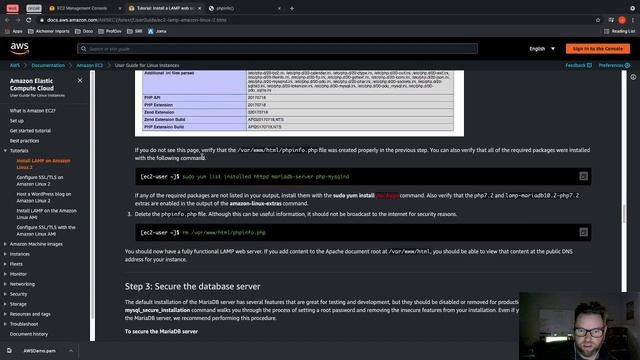Expand Amazon Machine Images section
The height and width of the screenshot is (360, 640).
(x=5, y=244)
